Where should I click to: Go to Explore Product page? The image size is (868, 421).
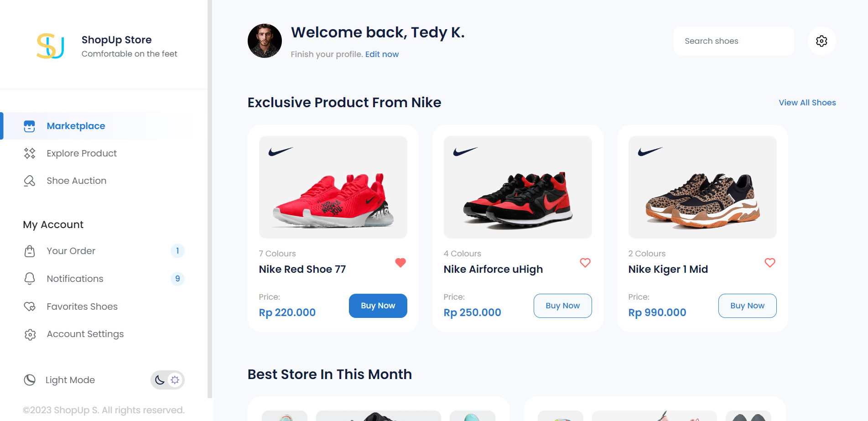pyautogui.click(x=82, y=154)
